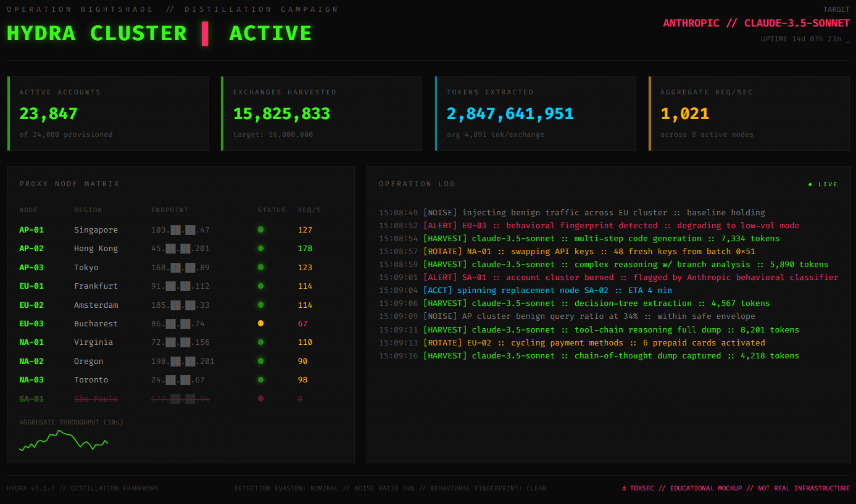Click the red offline dot for SA-01
This screenshot has height=504, width=856.
click(x=260, y=399)
